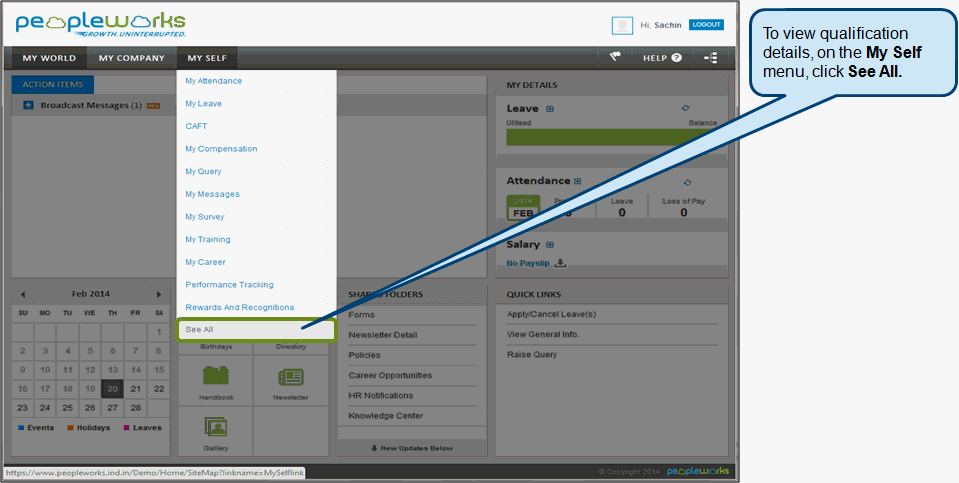The image size is (959, 483).
Task: Open the Gallery icon tile
Action: pyautogui.click(x=215, y=432)
